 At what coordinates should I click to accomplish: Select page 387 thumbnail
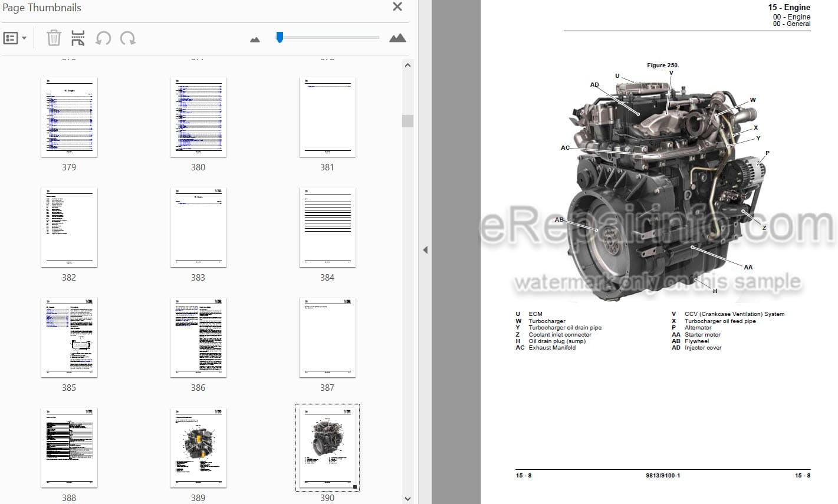(x=327, y=338)
